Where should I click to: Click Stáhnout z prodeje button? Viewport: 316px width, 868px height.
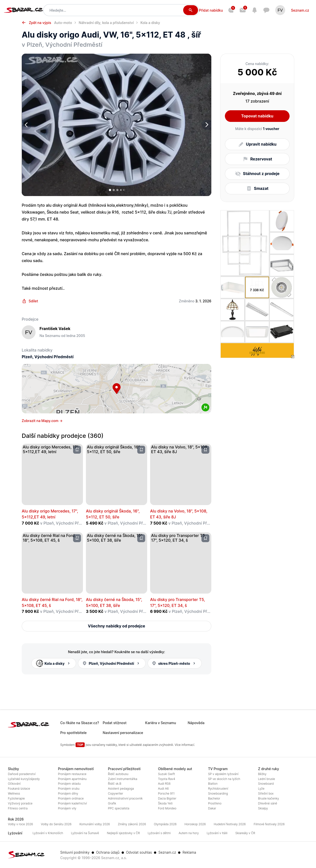[x=257, y=174]
